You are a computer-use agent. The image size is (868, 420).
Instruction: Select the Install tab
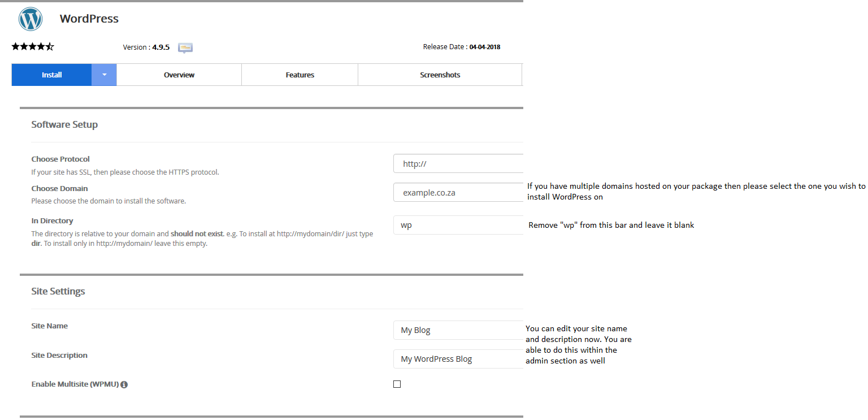click(51, 75)
